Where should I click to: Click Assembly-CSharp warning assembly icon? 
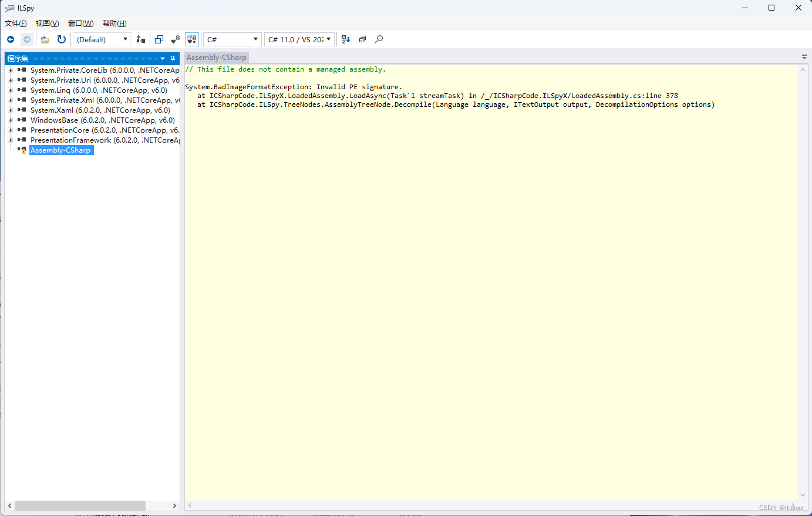click(x=22, y=150)
